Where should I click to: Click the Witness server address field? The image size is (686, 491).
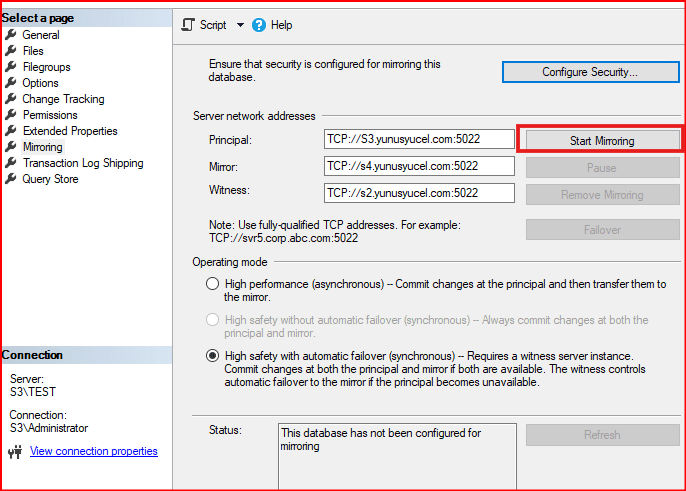pos(419,192)
